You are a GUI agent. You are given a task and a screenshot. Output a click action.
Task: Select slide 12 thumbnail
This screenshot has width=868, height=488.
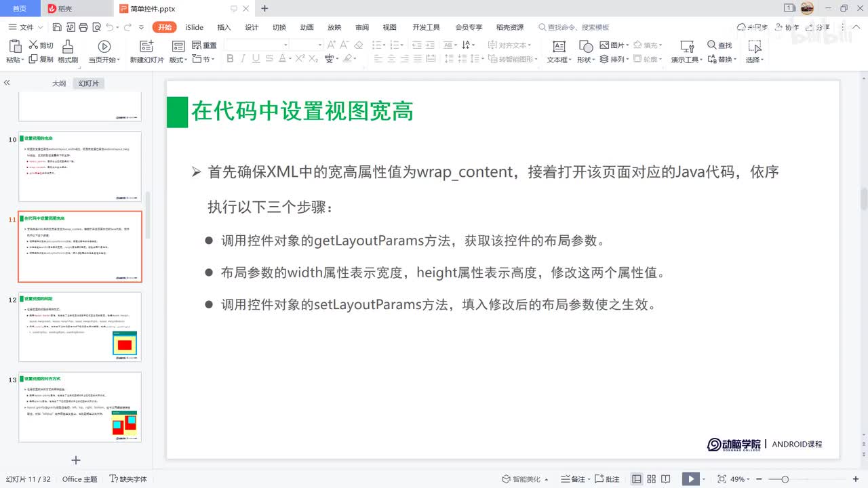click(x=80, y=327)
